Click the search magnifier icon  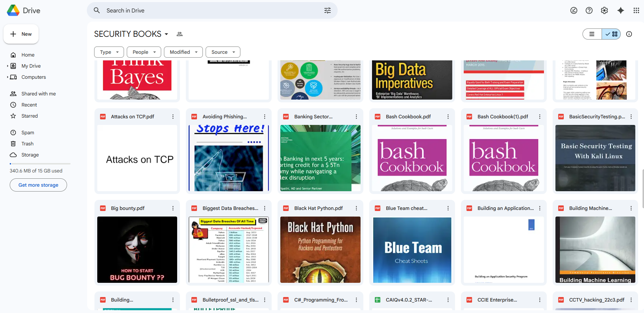pyautogui.click(x=97, y=10)
